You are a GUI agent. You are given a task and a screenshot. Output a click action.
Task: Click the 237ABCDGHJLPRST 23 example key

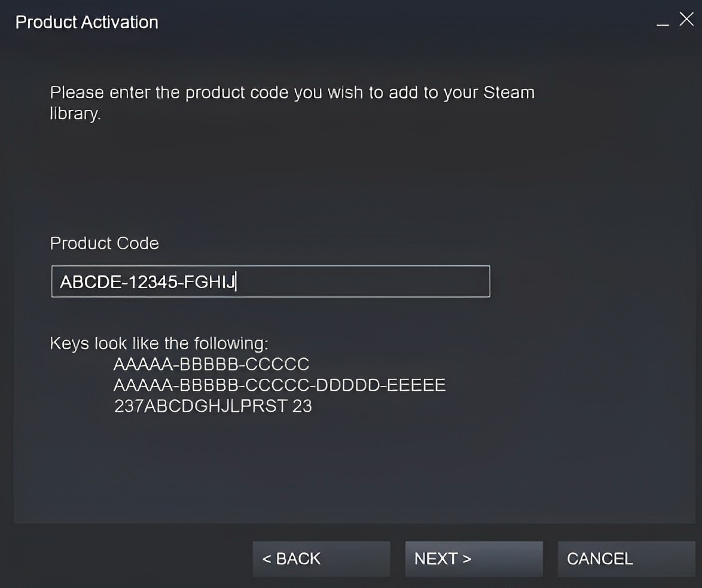tap(213, 406)
